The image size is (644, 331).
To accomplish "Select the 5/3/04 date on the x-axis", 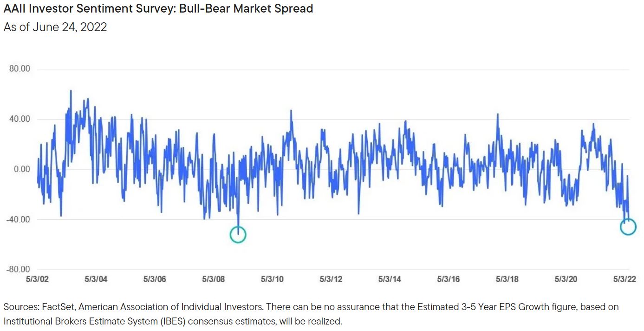I will 96,279.
